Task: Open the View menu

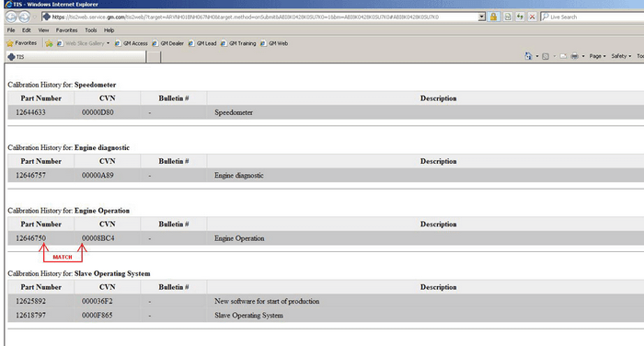Action: click(x=43, y=30)
